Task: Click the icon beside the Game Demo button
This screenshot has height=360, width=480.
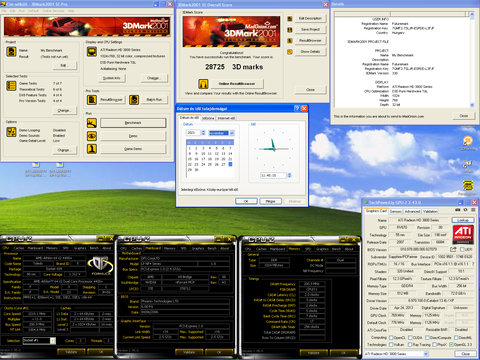Action: pyautogui.click(x=92, y=149)
